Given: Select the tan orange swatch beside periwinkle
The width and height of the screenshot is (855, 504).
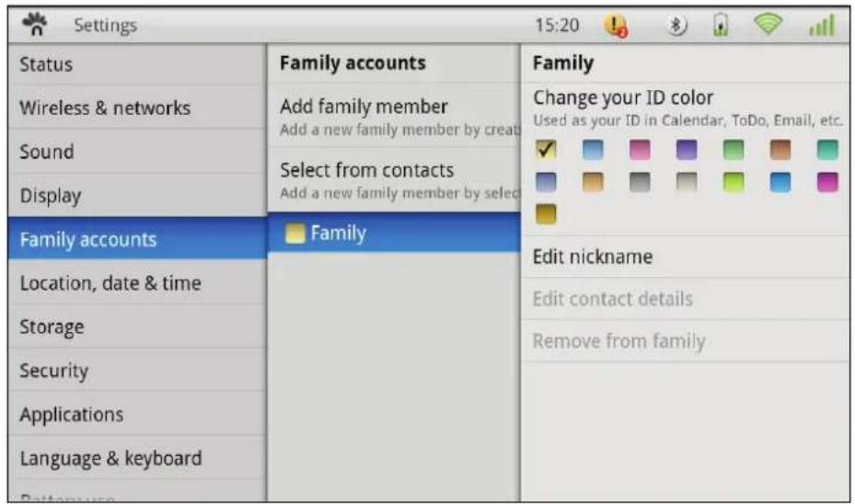Looking at the screenshot, I should [593, 182].
